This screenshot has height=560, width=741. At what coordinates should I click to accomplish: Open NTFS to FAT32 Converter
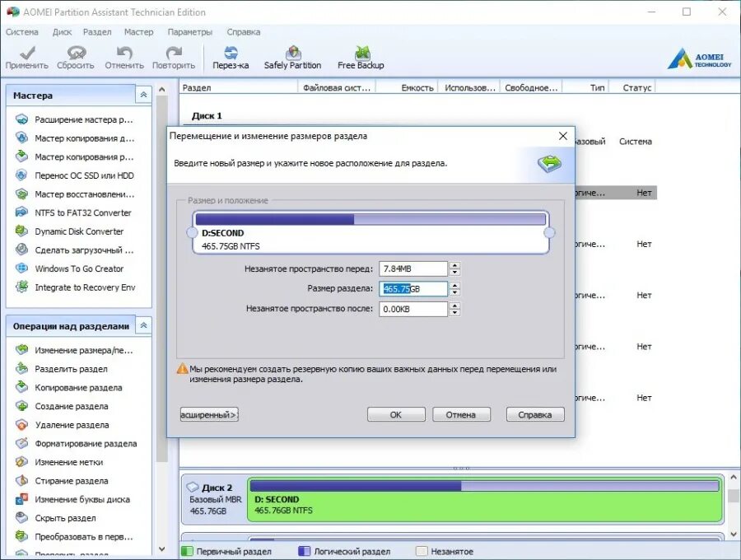pos(73,212)
